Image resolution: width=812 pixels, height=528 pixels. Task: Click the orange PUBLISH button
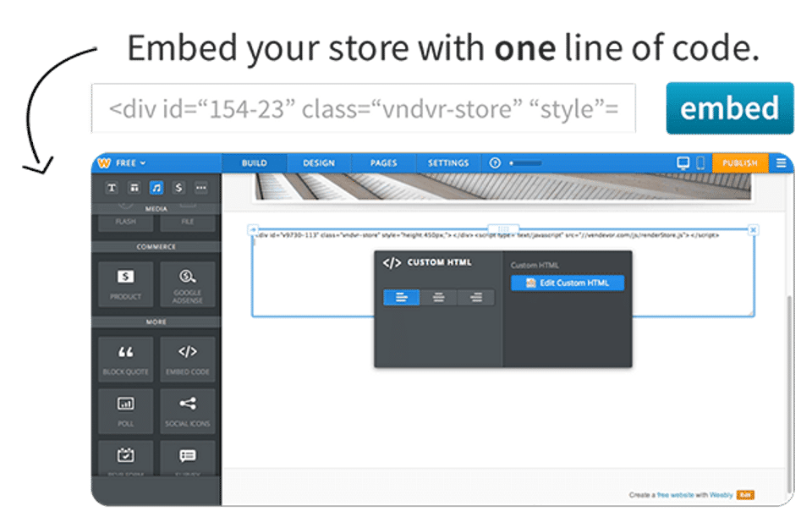coord(740,162)
